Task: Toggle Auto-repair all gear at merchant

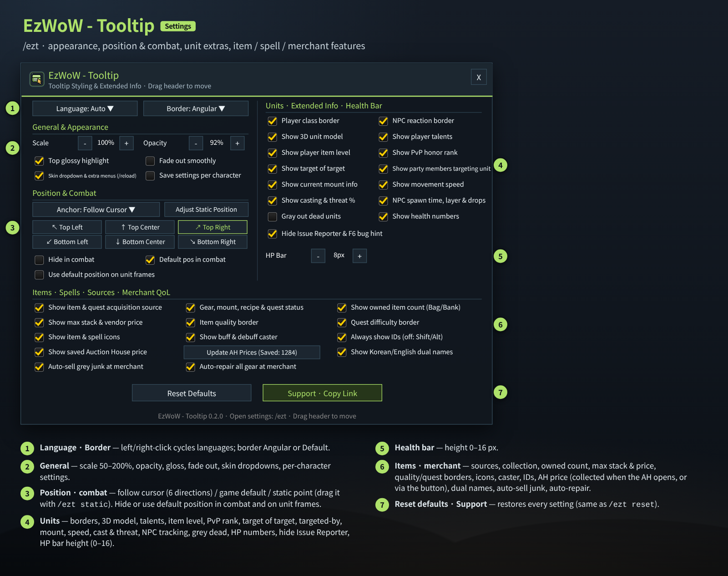Action: (x=191, y=367)
